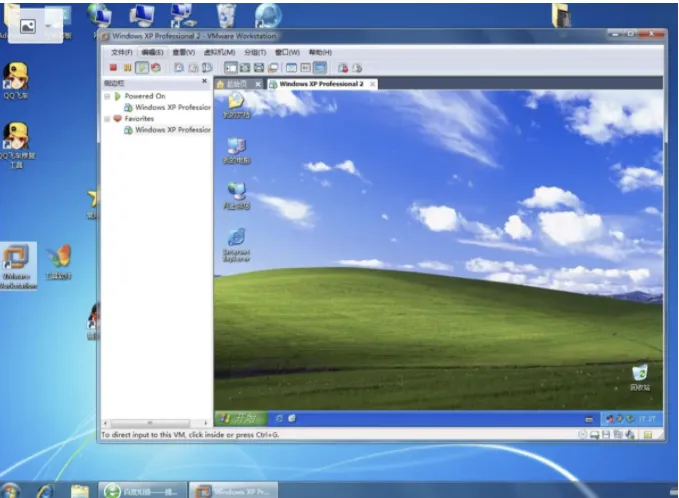Click the File Explorer taskbar folder icon
This screenshot has height=498, width=679.
coord(80,491)
